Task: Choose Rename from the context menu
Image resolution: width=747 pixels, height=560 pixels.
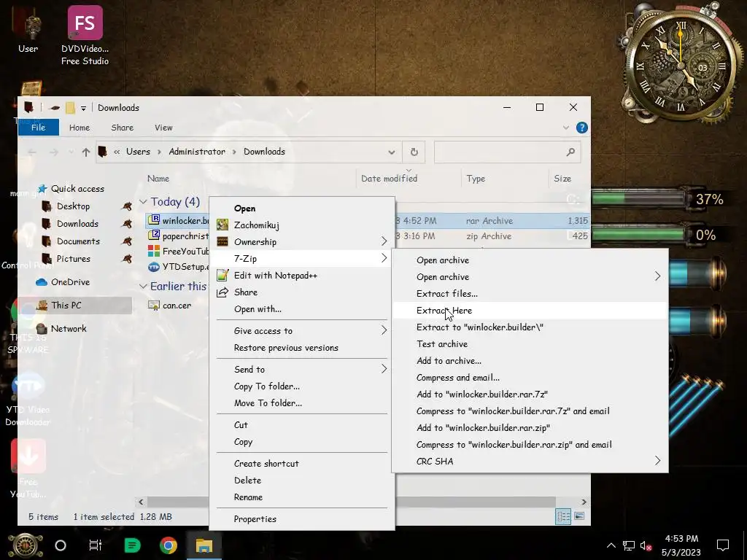Action: click(x=302, y=497)
